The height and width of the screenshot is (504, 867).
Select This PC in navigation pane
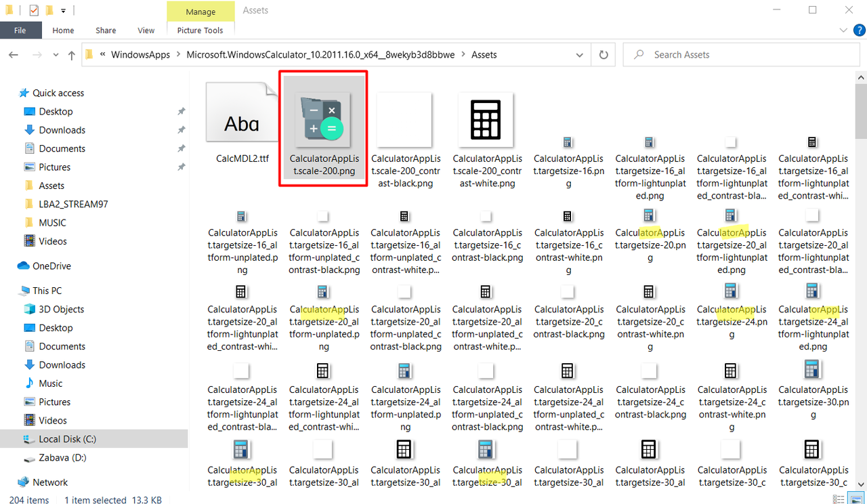click(47, 291)
